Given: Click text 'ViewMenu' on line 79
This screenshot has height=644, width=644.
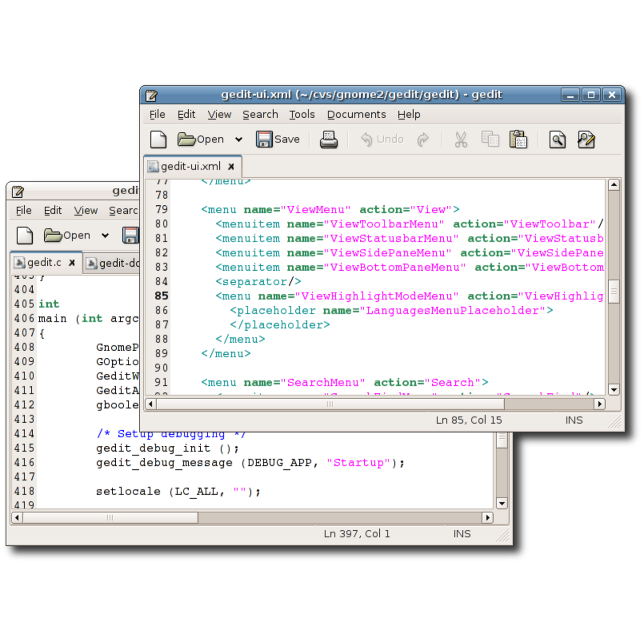Looking at the screenshot, I should 315,210.
